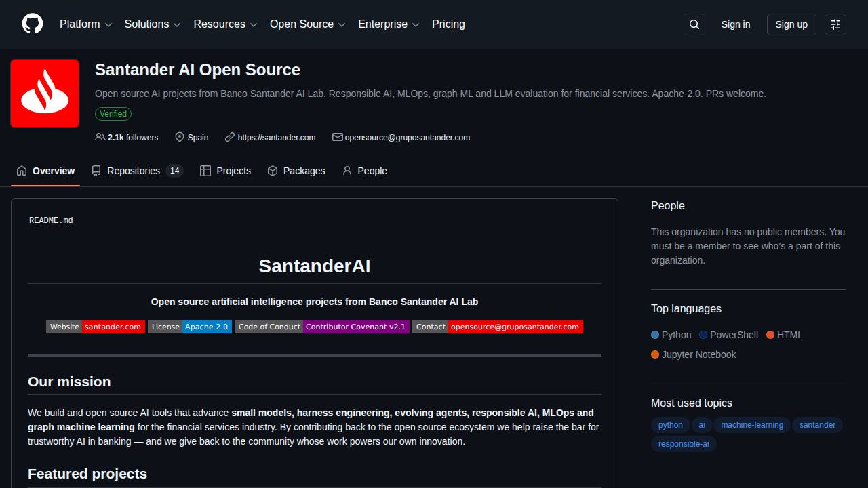
Task: Switch to the Projects tab
Action: (226, 171)
